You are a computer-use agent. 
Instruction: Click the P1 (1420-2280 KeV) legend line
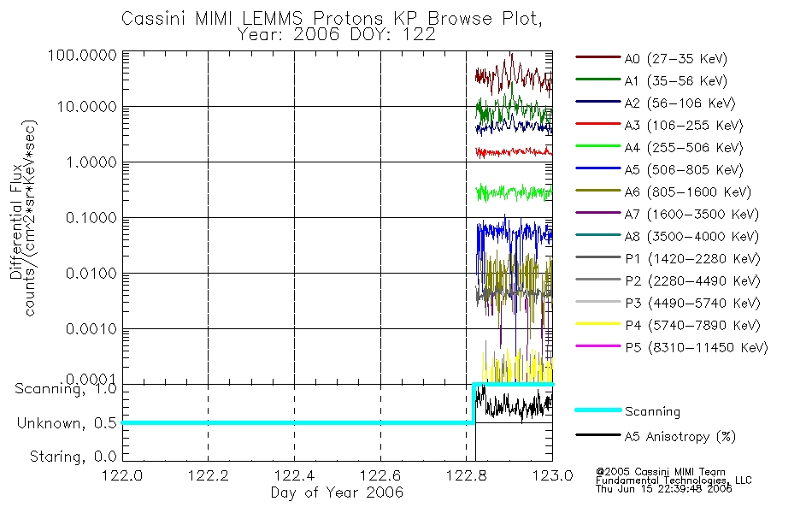tap(597, 257)
